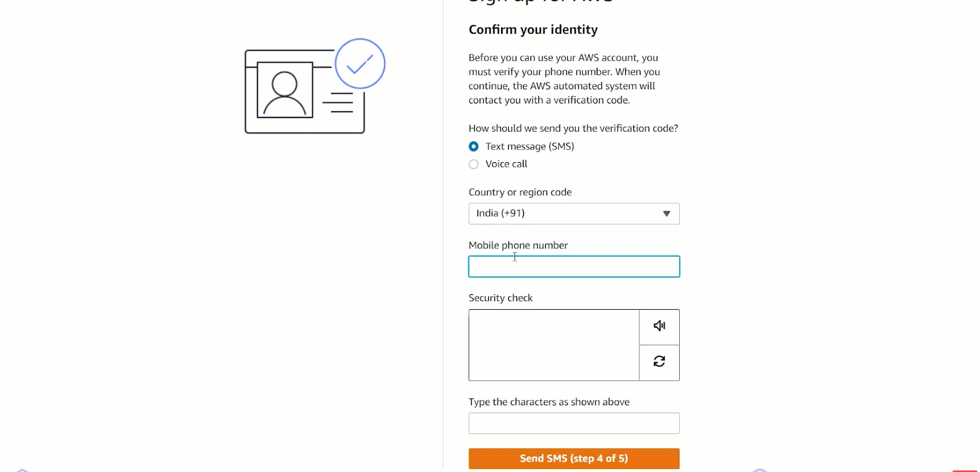
Task: Click the 'Mobile phone number' label
Action: 518,245
